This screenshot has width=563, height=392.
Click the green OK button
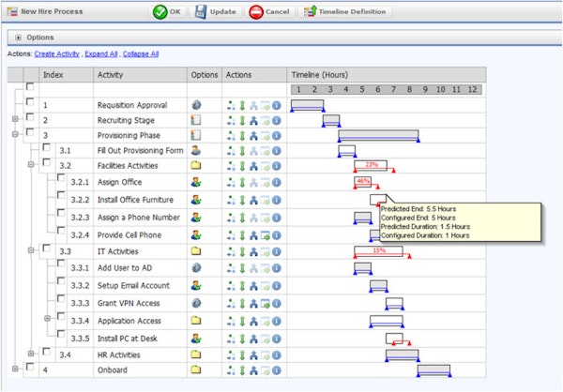point(167,12)
